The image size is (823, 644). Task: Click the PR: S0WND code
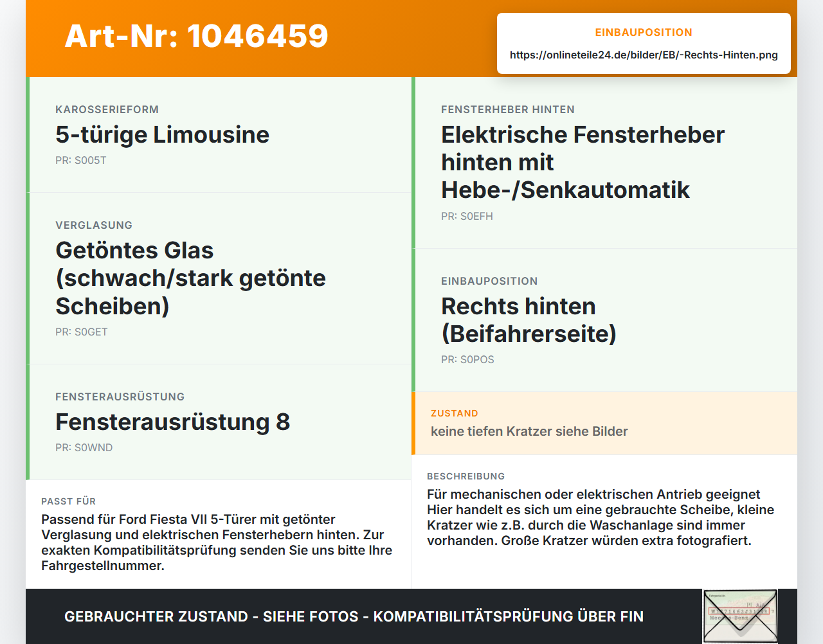pyautogui.click(x=84, y=448)
